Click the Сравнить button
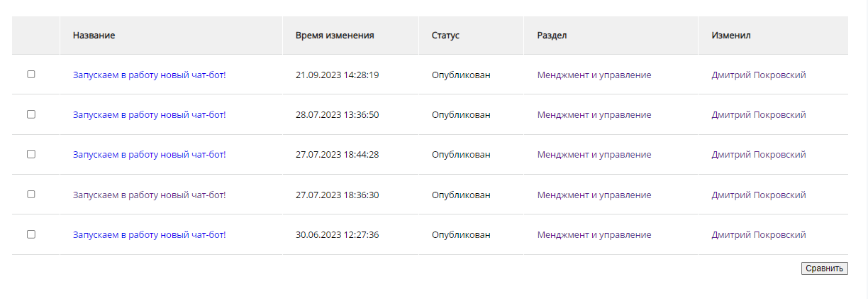Viewport: 868px width, 299px height. (824, 268)
